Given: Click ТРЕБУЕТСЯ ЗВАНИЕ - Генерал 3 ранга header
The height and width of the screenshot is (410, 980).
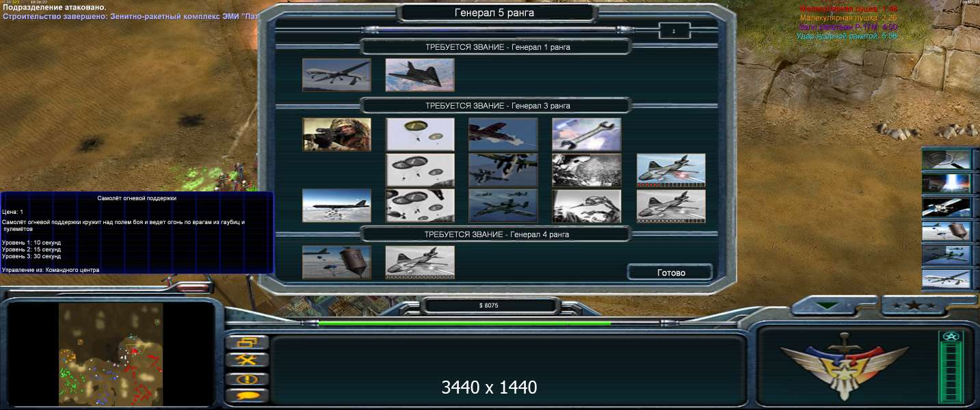Looking at the screenshot, I should pos(497,106).
